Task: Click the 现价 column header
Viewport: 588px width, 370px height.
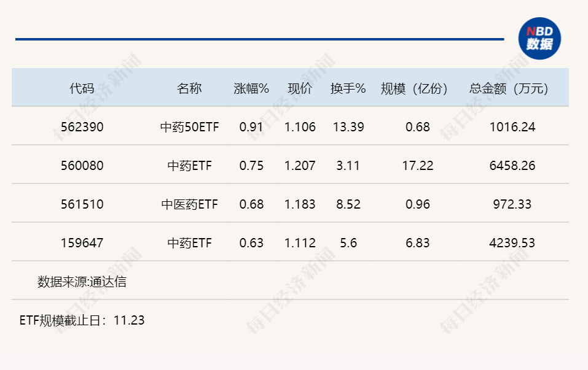Action: click(300, 88)
